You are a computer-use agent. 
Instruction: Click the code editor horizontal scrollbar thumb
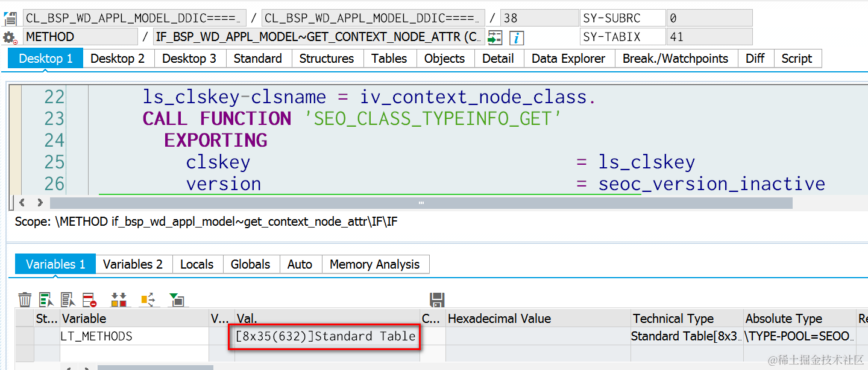tap(421, 203)
